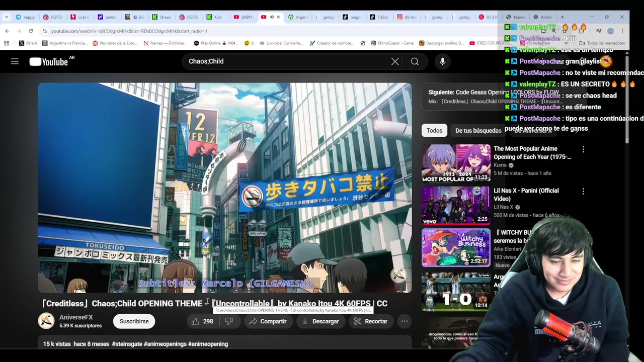The image size is (644, 362).
Task: Play the Lil Nas X Panini thumbnail
Action: (x=456, y=205)
